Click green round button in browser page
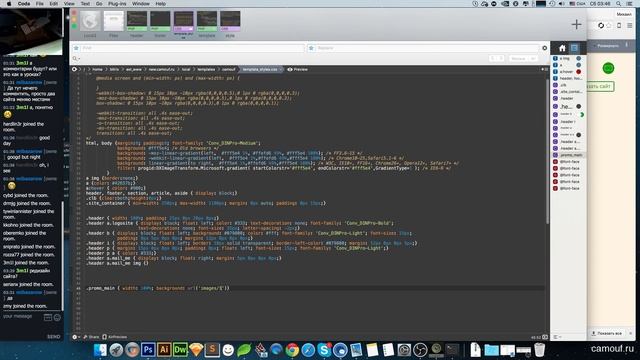The width and height of the screenshot is (640, 360). pos(608,68)
